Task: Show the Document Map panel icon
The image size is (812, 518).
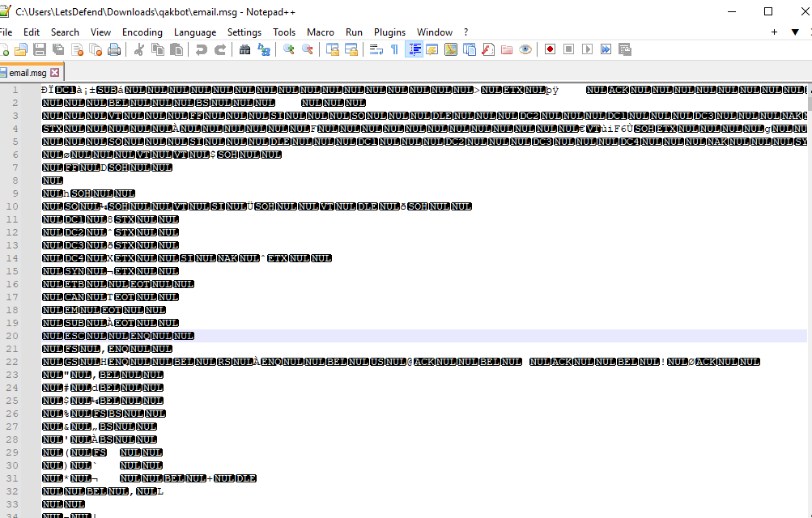Action: click(x=451, y=49)
